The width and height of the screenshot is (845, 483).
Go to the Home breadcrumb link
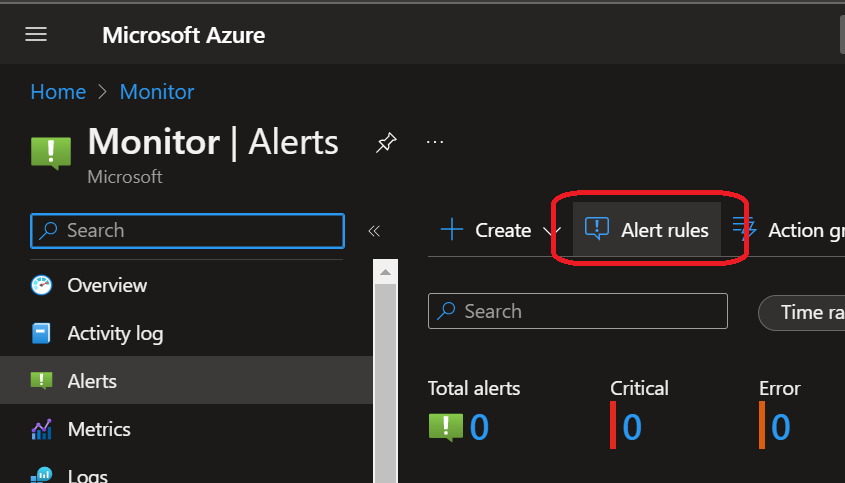click(x=58, y=92)
